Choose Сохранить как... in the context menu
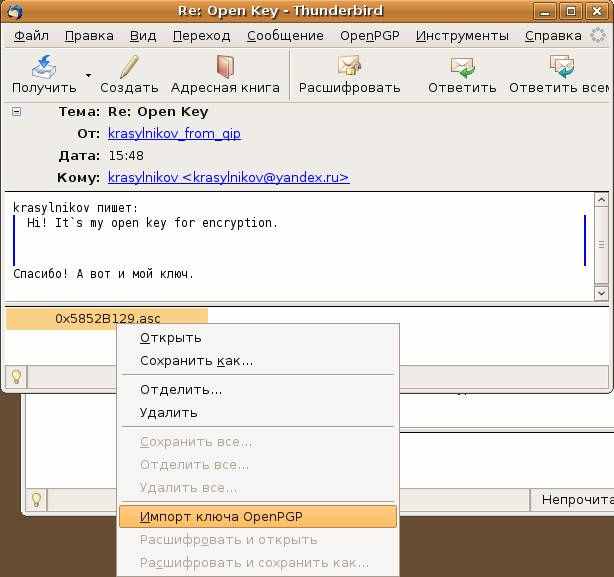The image size is (614, 577). click(258, 361)
